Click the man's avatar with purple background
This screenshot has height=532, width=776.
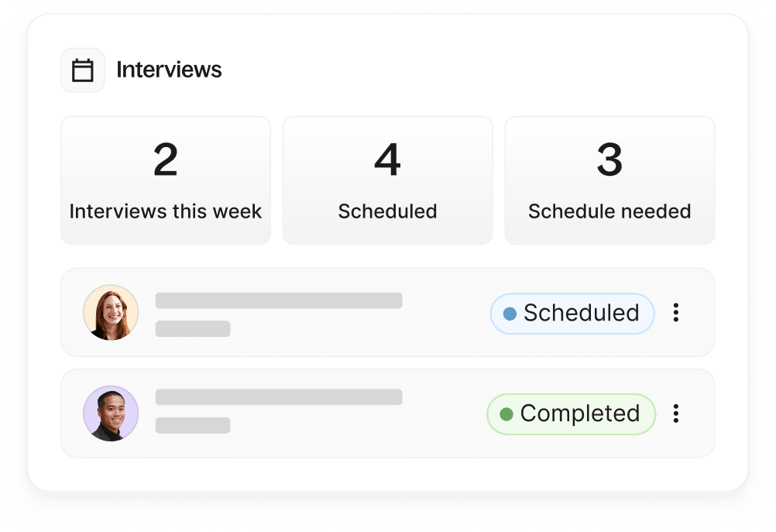111,414
